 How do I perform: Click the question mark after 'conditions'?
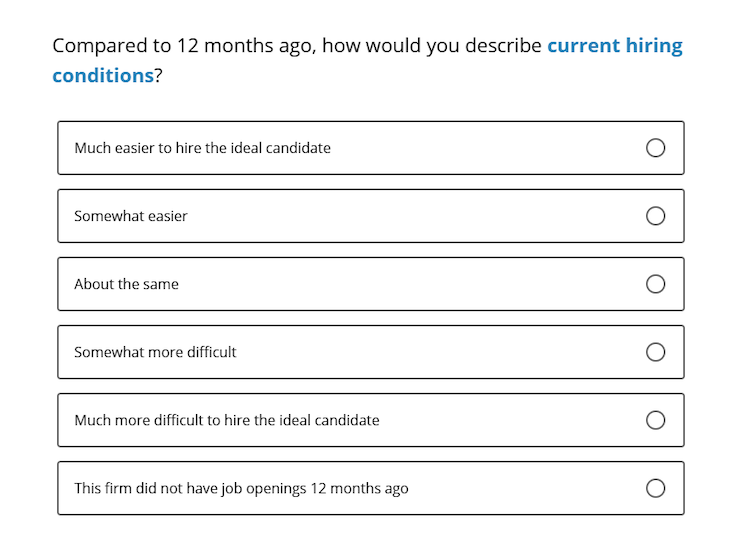click(x=158, y=75)
